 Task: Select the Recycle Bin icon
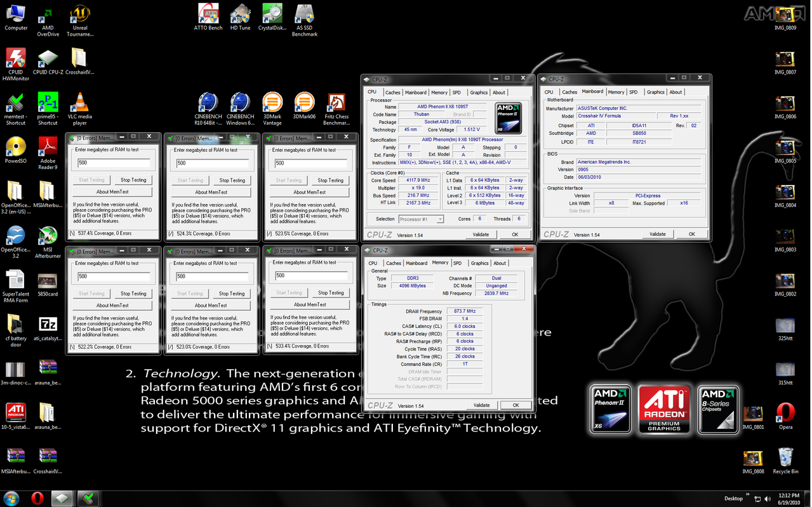tap(785, 461)
